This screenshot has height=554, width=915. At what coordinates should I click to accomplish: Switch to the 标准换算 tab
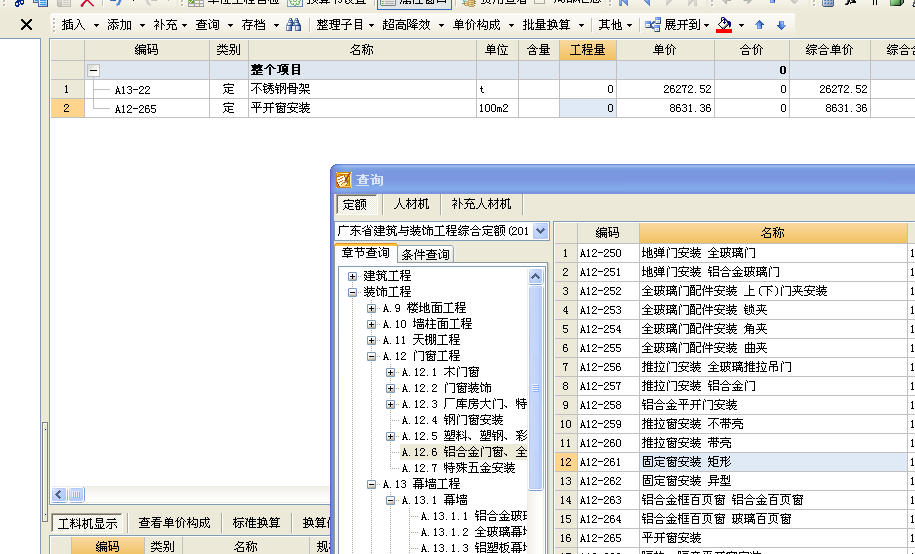coord(256,523)
